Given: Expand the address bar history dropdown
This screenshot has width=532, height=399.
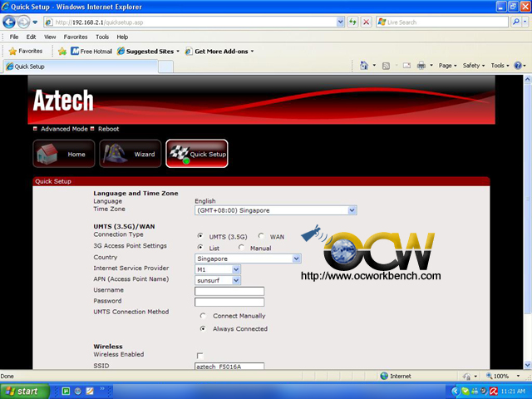Looking at the screenshot, I should (x=340, y=22).
